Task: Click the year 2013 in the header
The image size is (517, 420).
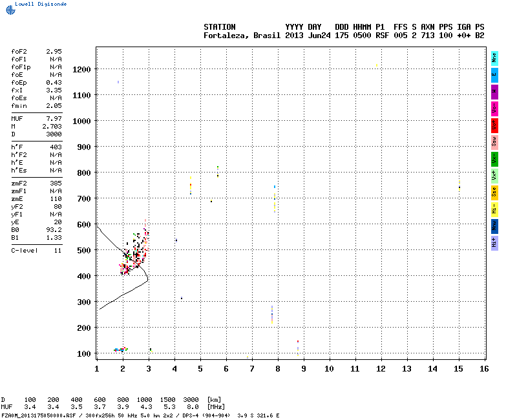Action: click(x=294, y=36)
